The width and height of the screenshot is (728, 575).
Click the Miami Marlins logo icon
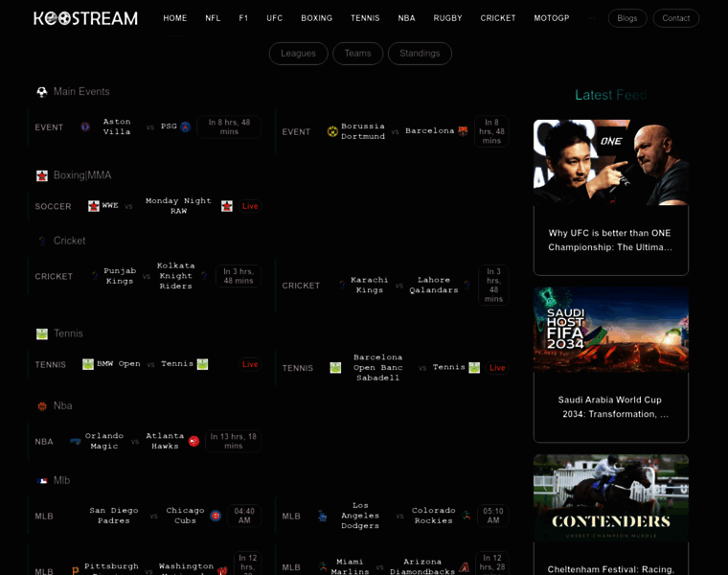click(x=323, y=566)
